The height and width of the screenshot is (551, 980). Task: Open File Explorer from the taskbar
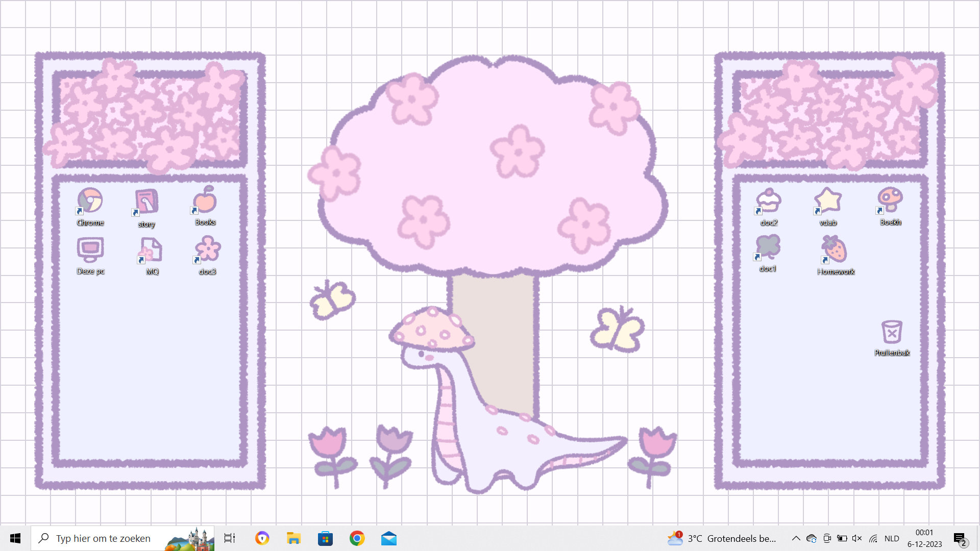(x=293, y=538)
